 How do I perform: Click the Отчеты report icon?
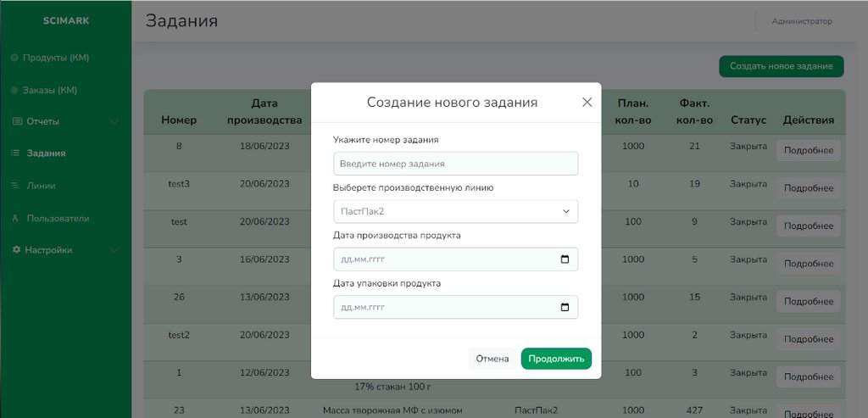tap(17, 121)
